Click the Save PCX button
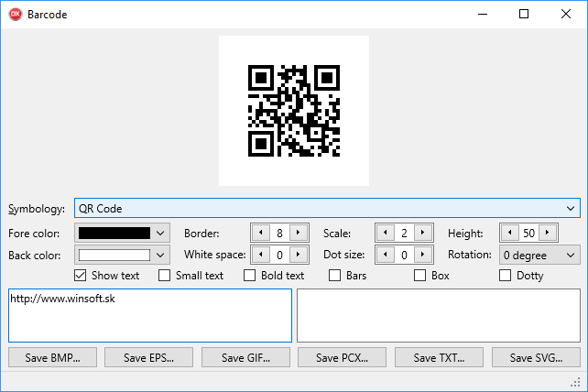 342,357
